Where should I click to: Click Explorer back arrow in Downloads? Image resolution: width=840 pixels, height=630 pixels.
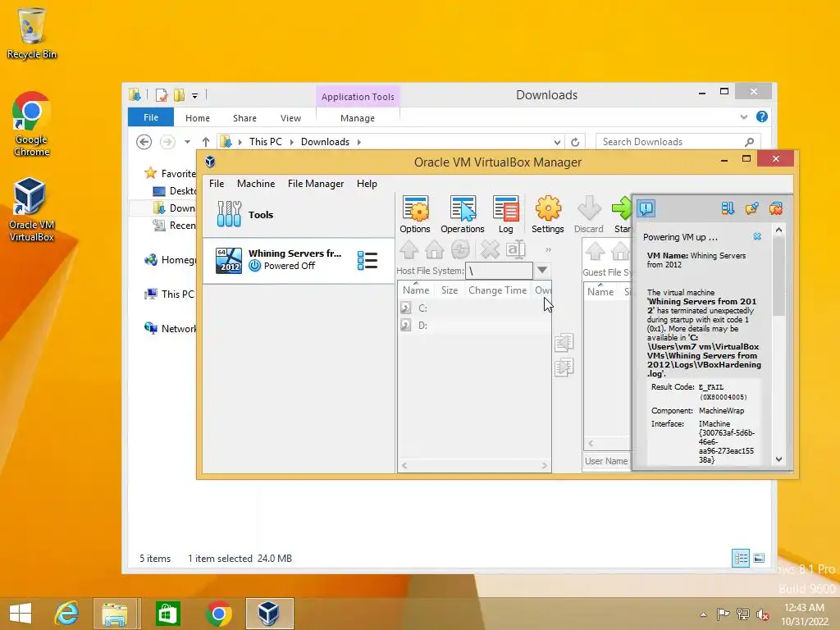[x=144, y=142]
